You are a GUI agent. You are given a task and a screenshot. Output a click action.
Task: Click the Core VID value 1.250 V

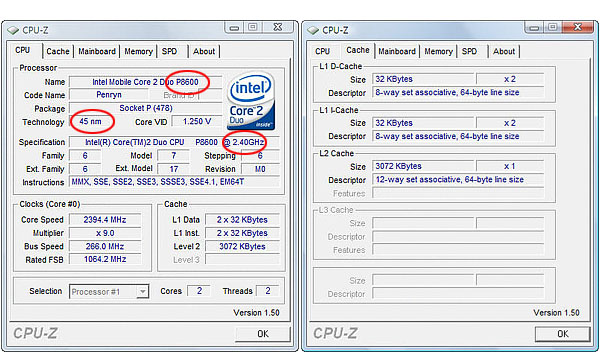(x=197, y=122)
